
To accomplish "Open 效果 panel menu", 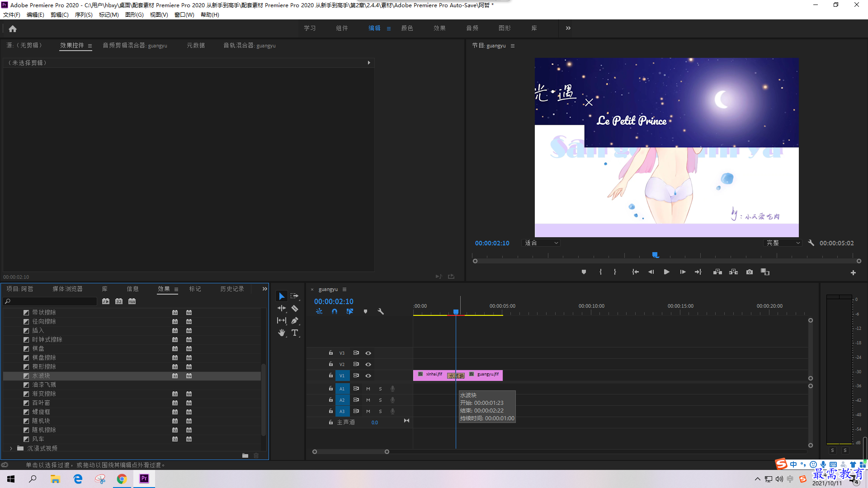I will (x=176, y=289).
